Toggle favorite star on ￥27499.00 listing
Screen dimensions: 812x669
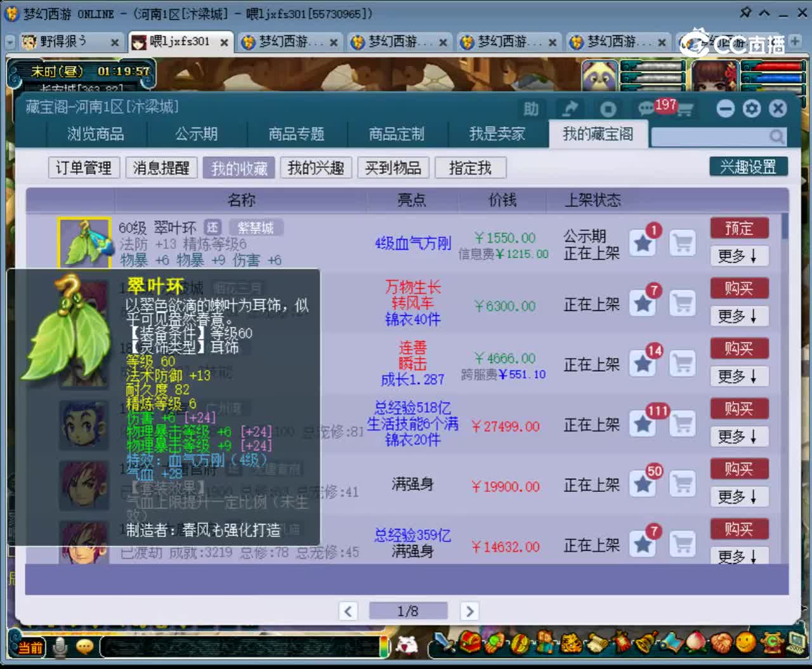click(643, 424)
